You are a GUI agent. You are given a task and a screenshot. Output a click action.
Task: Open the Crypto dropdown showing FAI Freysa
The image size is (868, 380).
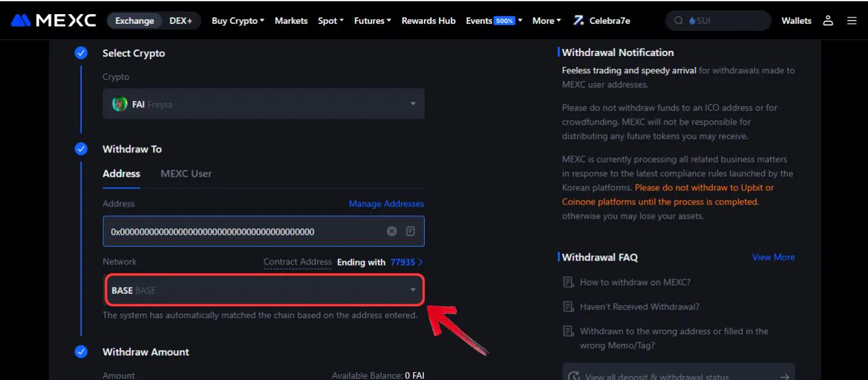pyautogui.click(x=263, y=104)
